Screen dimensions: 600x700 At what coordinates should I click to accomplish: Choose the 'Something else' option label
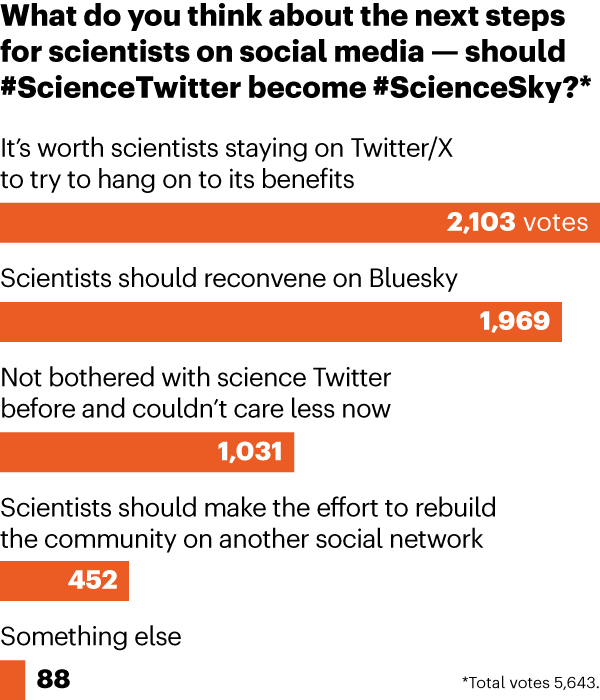coord(91,636)
